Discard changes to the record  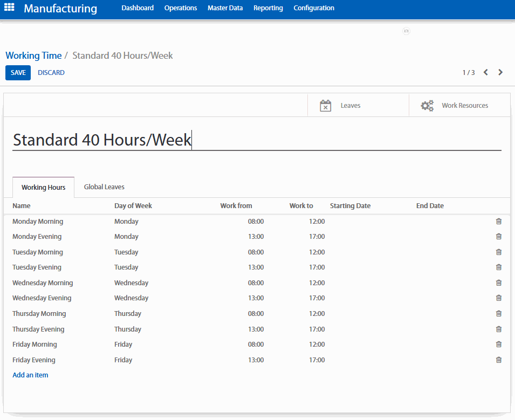(51, 73)
